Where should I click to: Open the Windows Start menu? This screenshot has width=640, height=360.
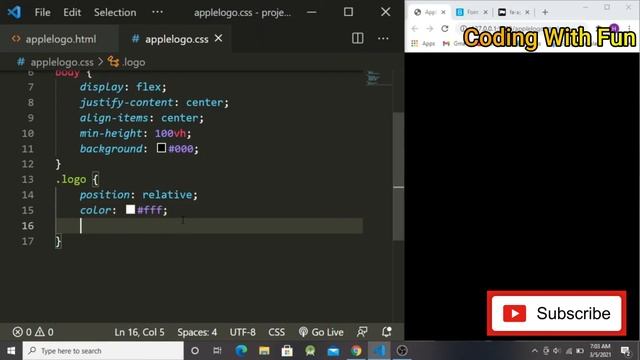click(11, 351)
